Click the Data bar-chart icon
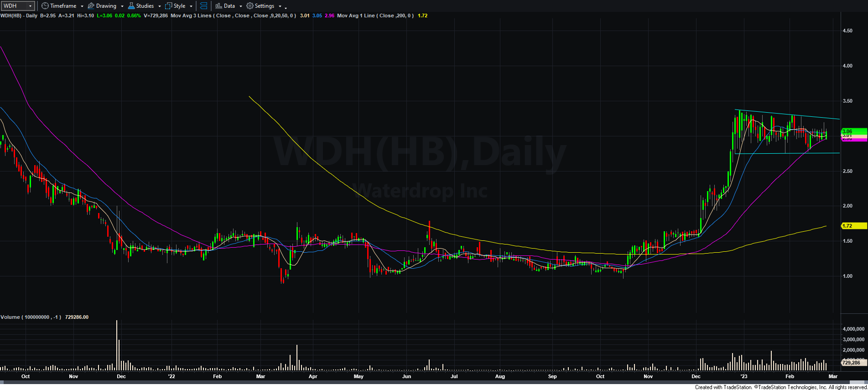Image resolution: width=868 pixels, height=390 pixels. pos(218,6)
